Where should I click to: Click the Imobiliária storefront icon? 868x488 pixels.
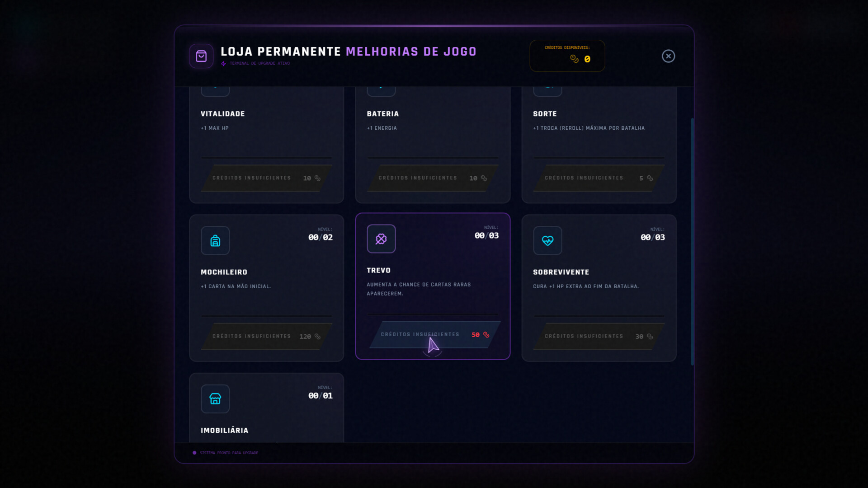pyautogui.click(x=215, y=399)
